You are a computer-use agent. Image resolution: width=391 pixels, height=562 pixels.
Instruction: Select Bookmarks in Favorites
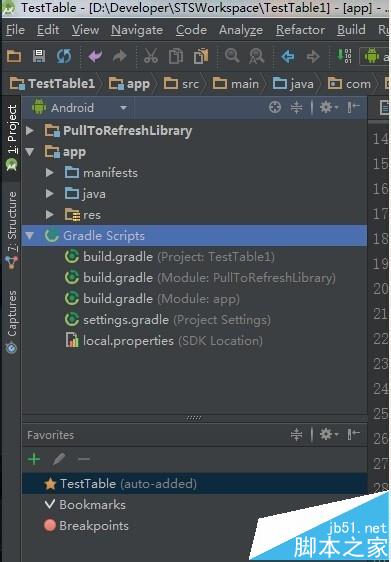85,505
